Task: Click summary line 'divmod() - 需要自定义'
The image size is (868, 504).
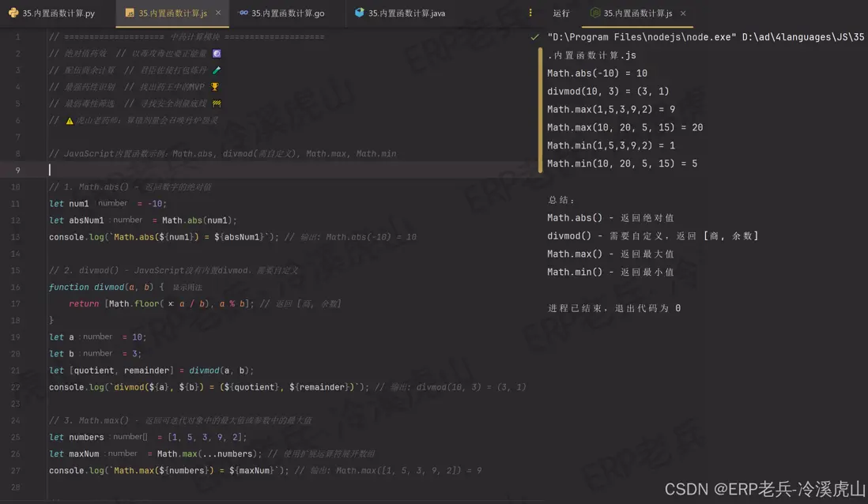Action: (653, 236)
